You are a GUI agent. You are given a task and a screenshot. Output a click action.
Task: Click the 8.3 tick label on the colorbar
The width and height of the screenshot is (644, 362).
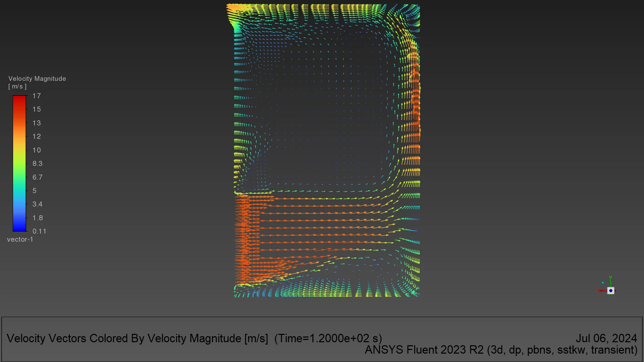point(38,164)
